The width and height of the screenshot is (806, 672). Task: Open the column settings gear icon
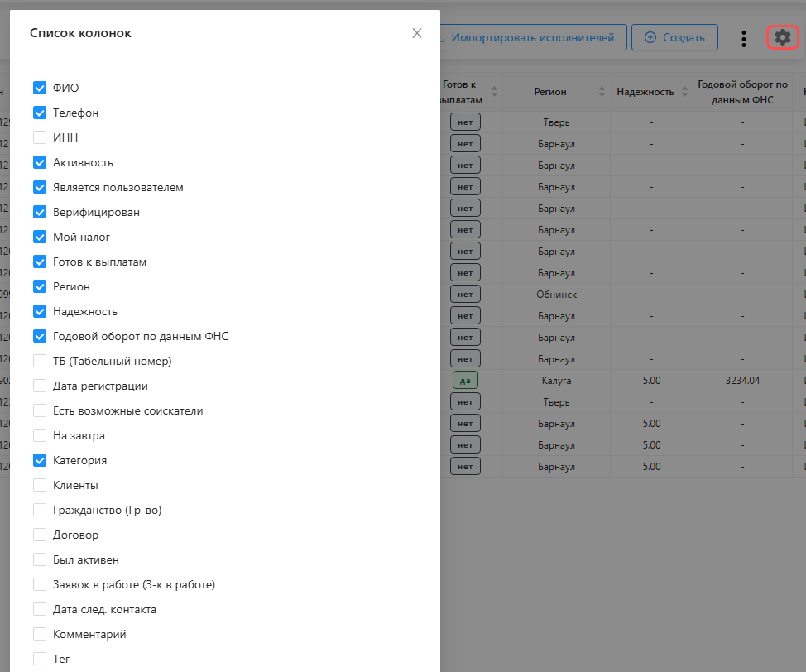coord(782,37)
